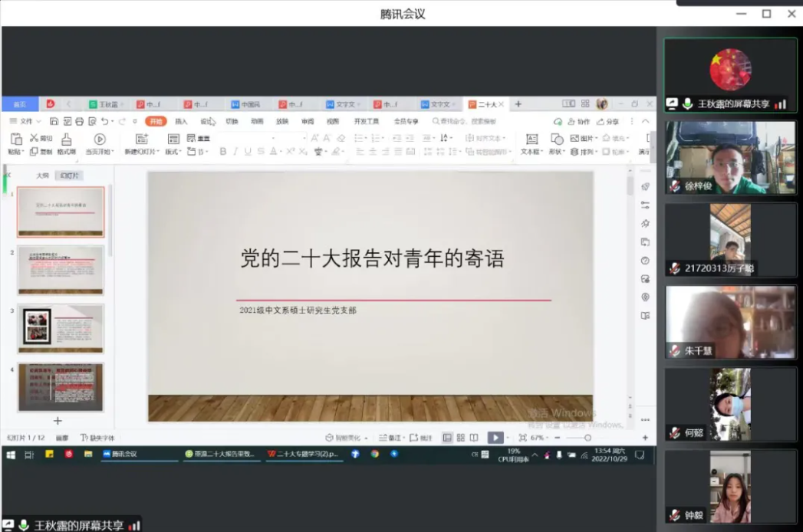Toggle Underline formatting button

(x=248, y=152)
